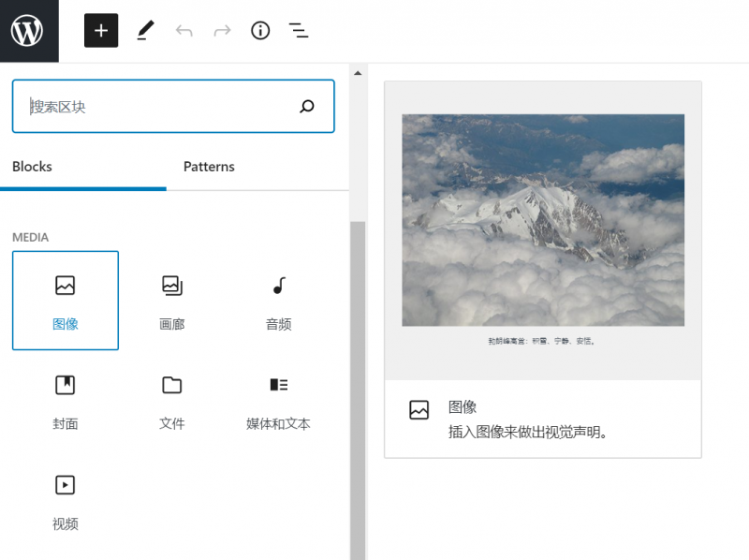
Task: Add the 视频 video block
Action: (x=66, y=499)
